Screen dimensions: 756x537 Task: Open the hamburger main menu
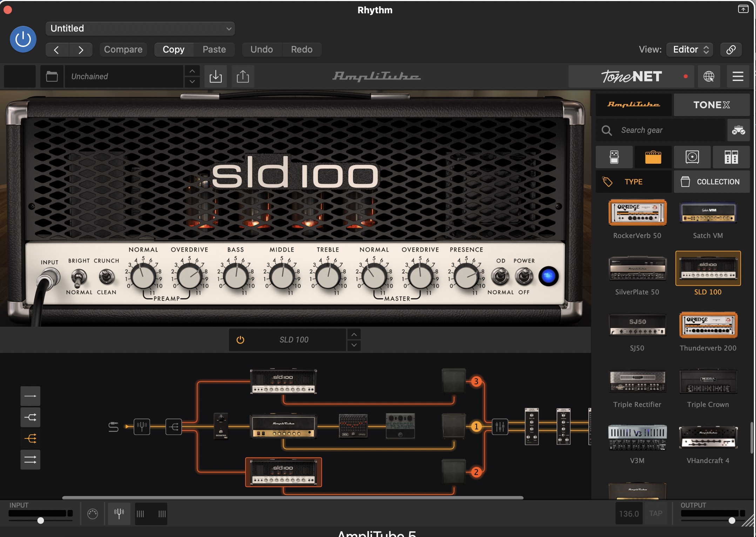738,76
